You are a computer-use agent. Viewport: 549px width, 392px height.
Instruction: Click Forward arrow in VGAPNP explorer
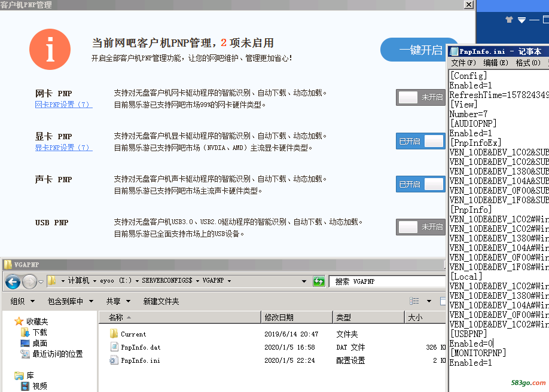click(x=29, y=281)
